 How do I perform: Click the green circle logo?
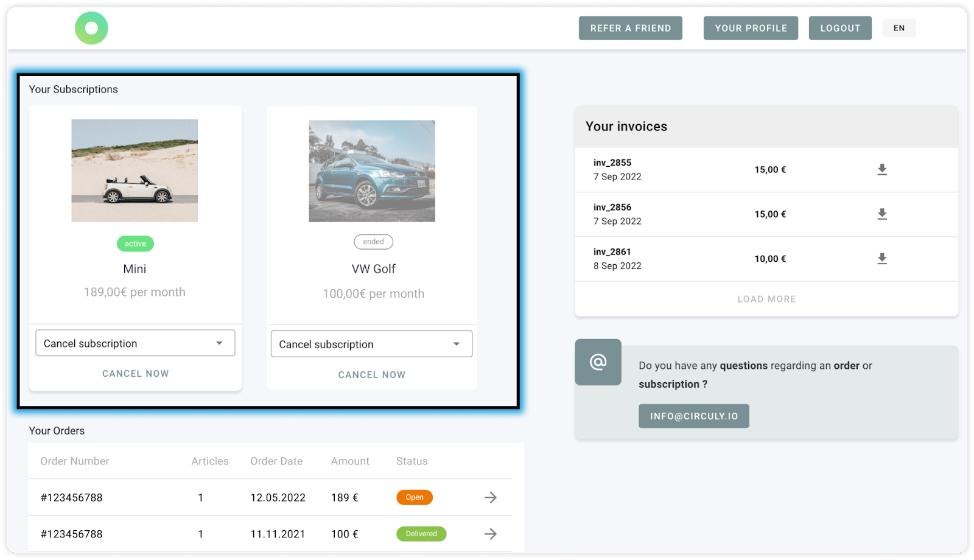tap(91, 28)
